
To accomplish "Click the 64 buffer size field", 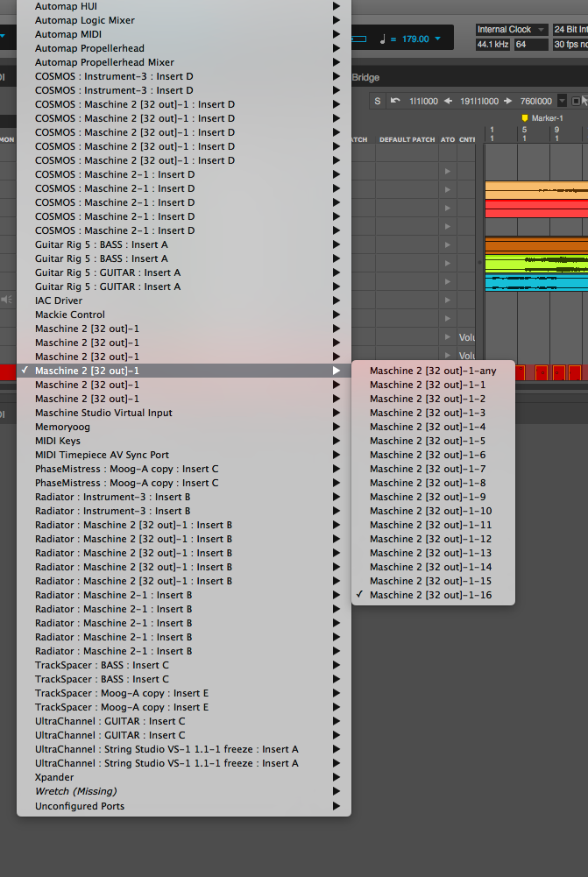I will click(531, 44).
